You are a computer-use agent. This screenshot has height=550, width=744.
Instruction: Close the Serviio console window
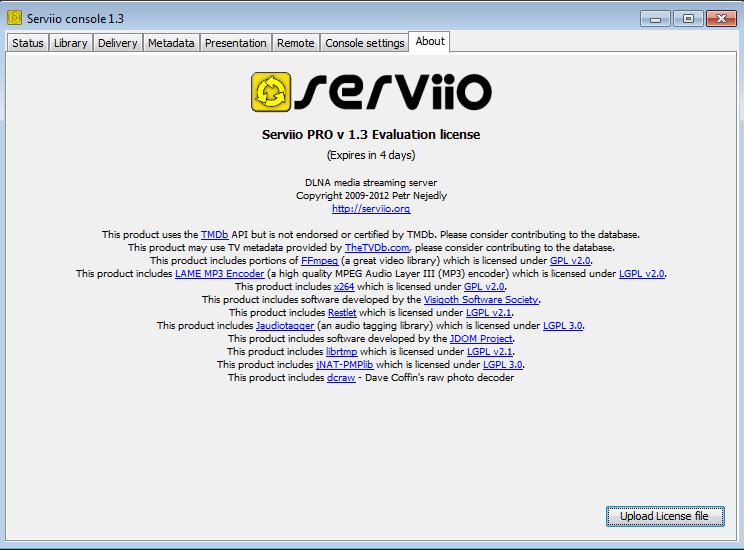click(721, 19)
